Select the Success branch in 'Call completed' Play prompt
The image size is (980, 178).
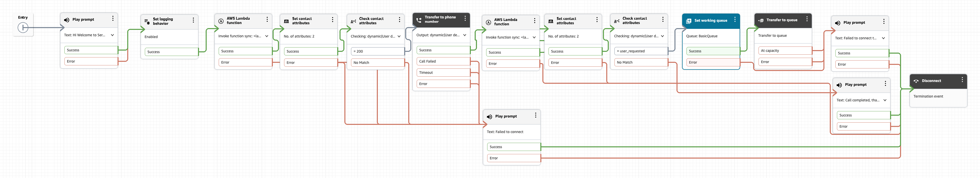click(x=864, y=115)
